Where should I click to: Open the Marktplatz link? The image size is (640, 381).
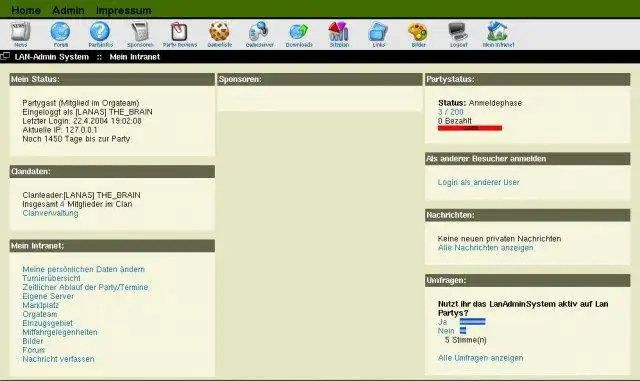coord(40,305)
